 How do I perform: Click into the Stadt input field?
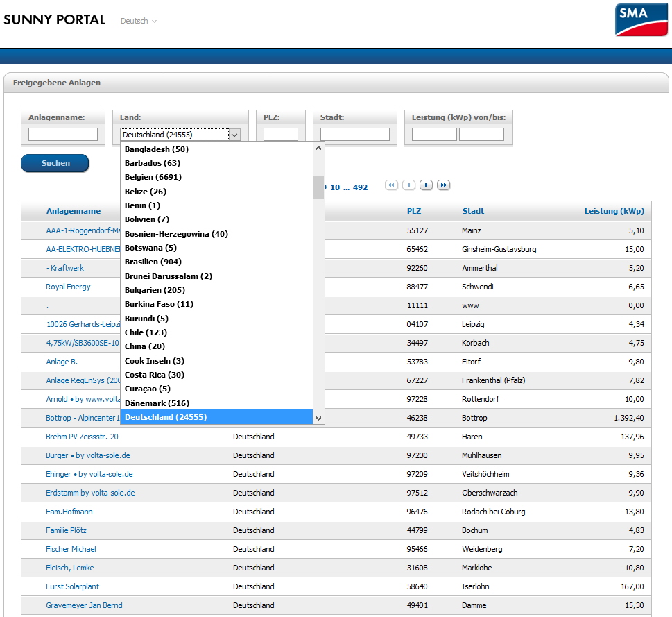[x=354, y=135]
